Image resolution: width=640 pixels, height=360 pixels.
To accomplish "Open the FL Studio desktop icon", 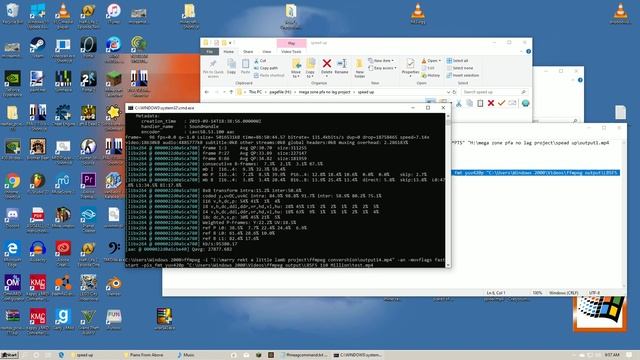I will (38, 184).
